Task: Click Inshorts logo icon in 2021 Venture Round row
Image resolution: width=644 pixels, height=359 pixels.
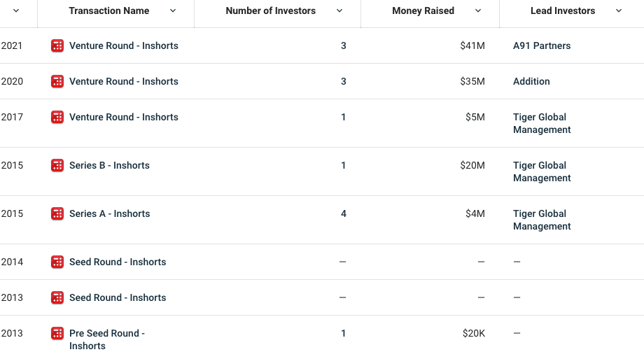Action: click(x=57, y=46)
